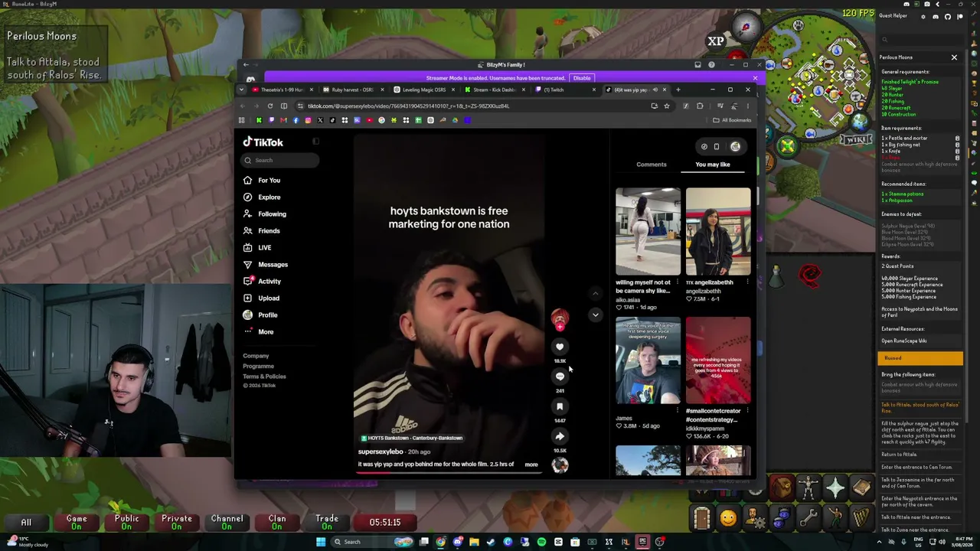Toggle Channel chat filter in RuneLite
Viewport: 980px width, 551px height.
click(227, 522)
